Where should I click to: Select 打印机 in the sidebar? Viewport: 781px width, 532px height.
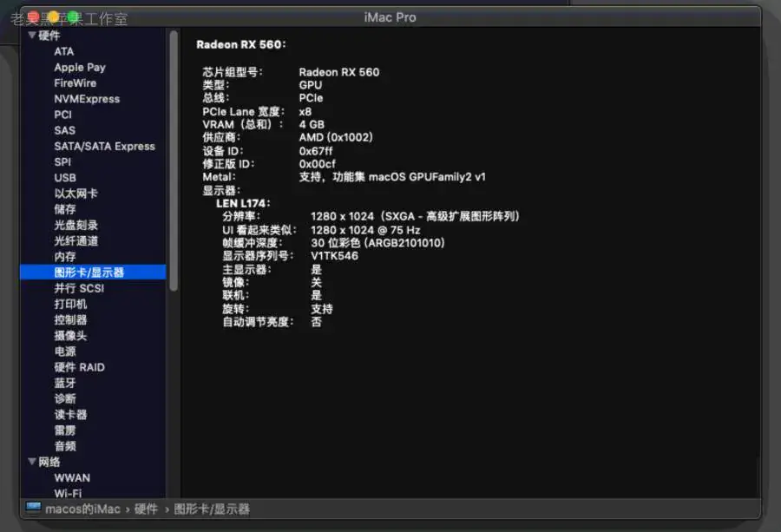70,304
